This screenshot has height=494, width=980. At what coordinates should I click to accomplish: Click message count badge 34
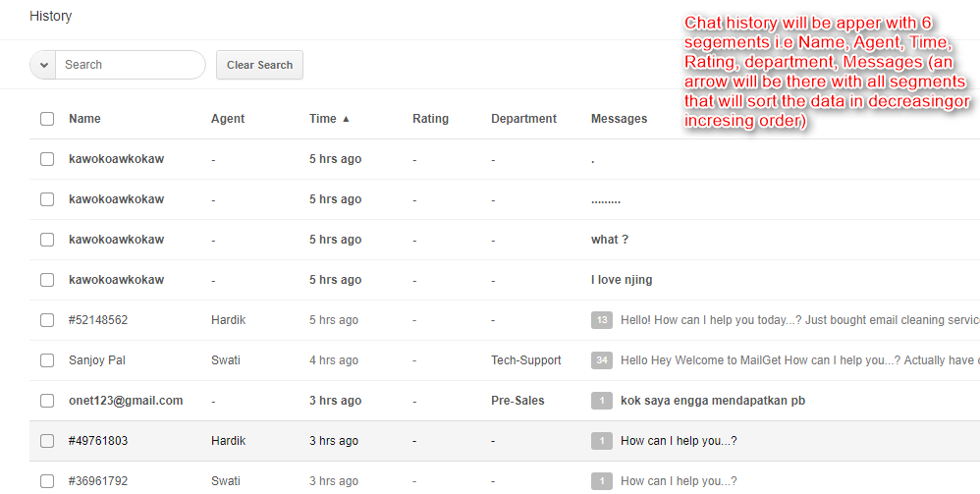click(x=602, y=360)
